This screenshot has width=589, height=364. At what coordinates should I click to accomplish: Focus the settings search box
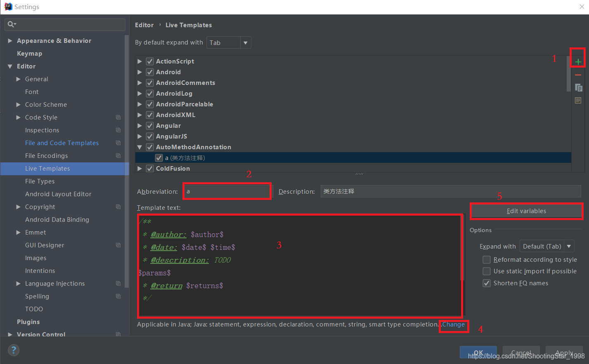coord(65,24)
